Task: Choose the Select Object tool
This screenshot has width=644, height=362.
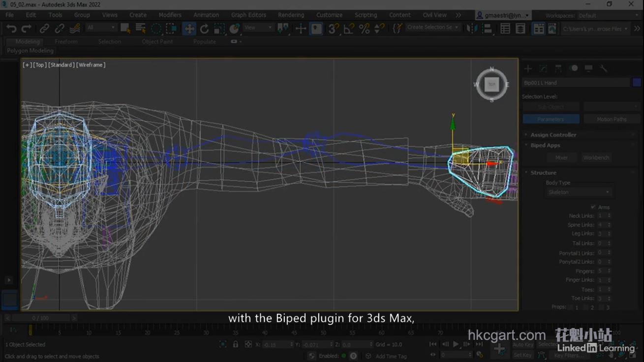Action: pyautogui.click(x=126, y=29)
